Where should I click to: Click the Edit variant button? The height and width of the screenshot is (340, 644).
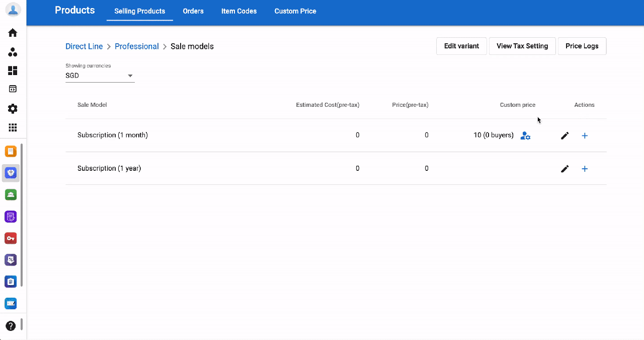point(461,46)
